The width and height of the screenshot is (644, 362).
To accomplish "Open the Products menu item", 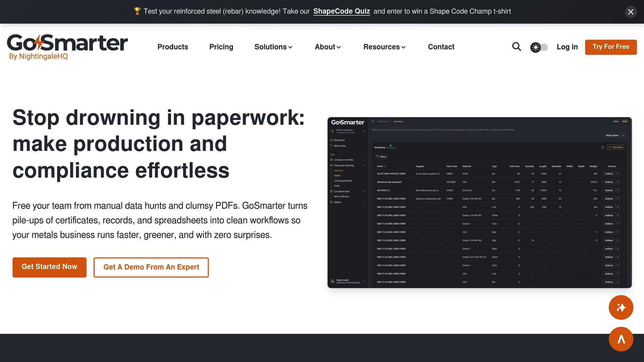I will (173, 47).
